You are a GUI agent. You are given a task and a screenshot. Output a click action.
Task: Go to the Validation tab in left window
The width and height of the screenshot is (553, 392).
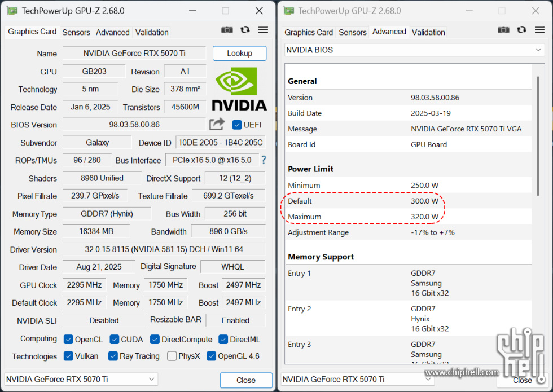(x=152, y=33)
